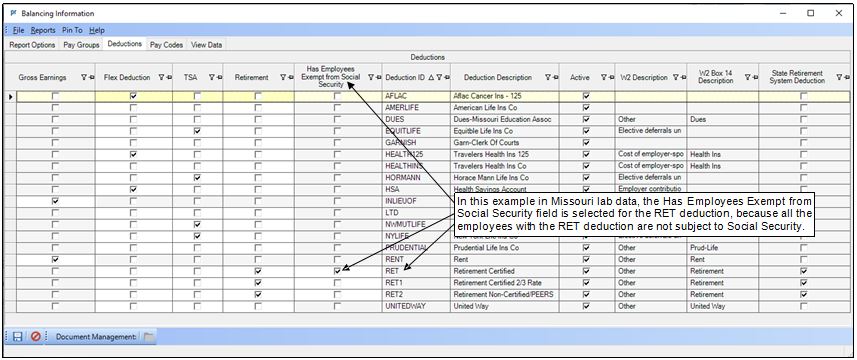The image size is (857, 360).
Task: Click the GARNISH deduction ID cell
Action: 416,143
